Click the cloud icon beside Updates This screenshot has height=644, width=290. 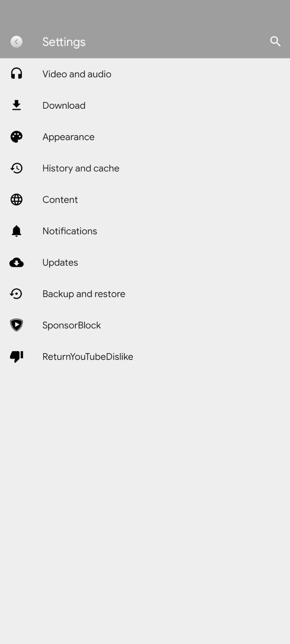(16, 262)
